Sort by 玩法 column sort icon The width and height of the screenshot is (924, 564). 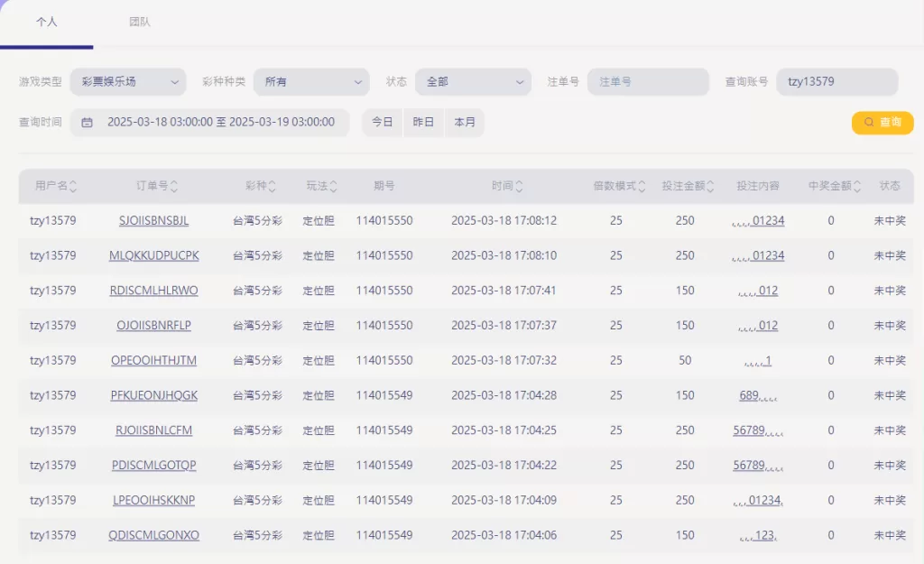coord(333,187)
